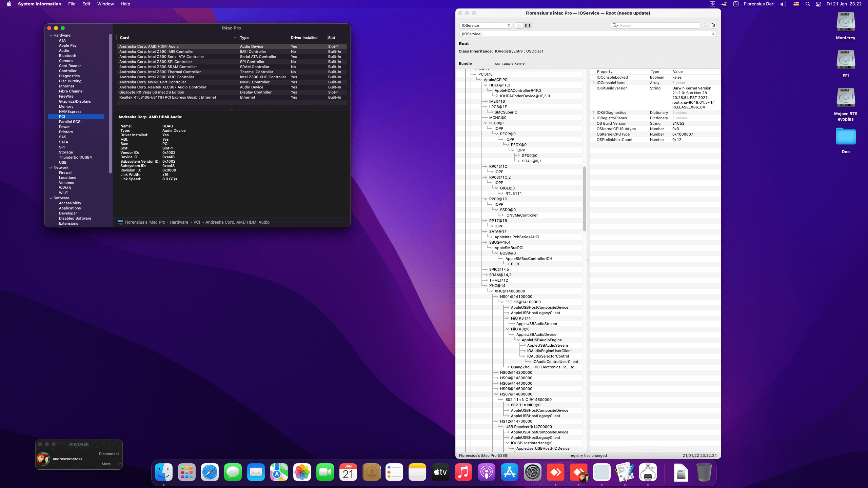Toggle the inspector pane icon in toolbar
Viewport: 868px width, 488px height.
pyautogui.click(x=713, y=25)
